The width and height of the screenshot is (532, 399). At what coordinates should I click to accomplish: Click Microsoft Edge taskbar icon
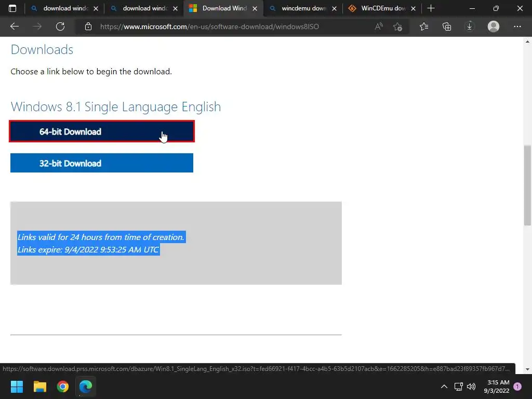86,387
